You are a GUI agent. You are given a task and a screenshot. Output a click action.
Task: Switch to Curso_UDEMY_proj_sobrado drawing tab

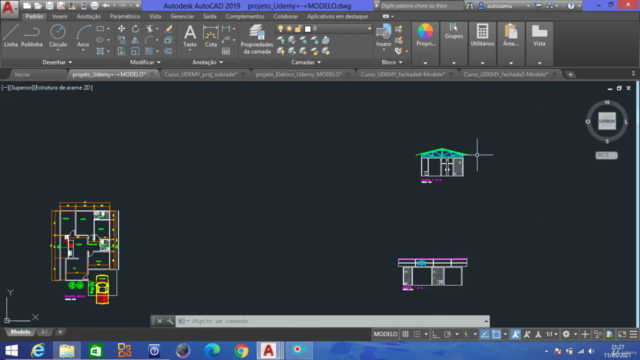click(x=200, y=74)
